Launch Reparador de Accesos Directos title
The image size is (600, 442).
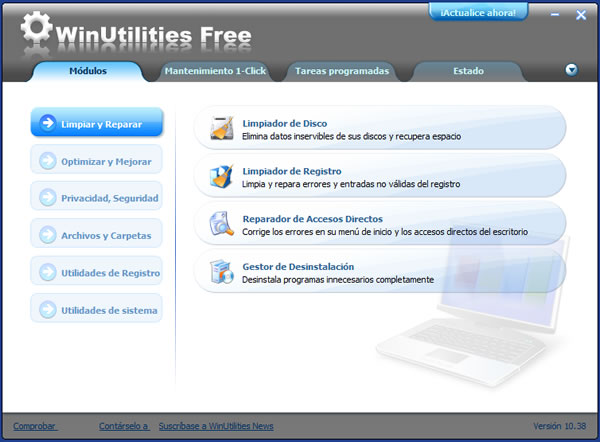point(313,219)
